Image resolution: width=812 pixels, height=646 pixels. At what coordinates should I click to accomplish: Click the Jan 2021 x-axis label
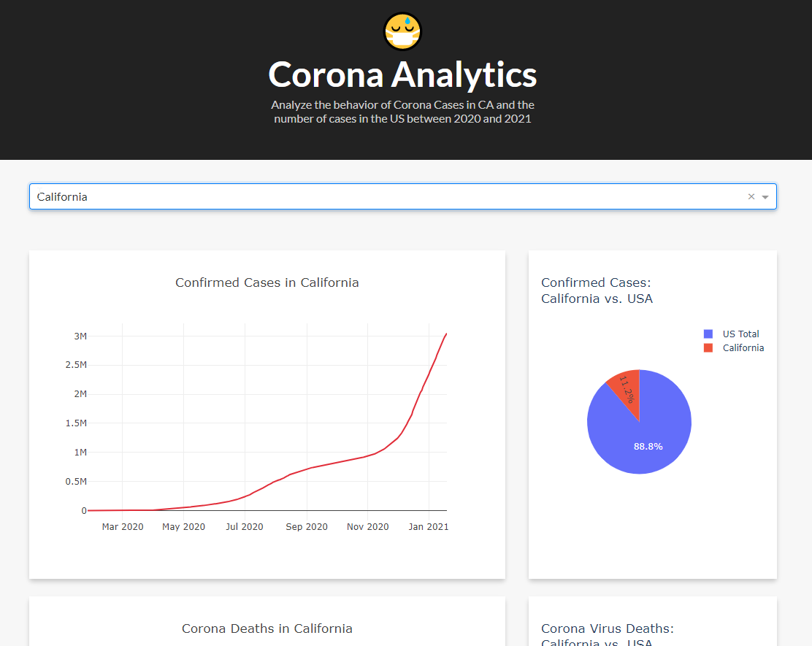[428, 526]
